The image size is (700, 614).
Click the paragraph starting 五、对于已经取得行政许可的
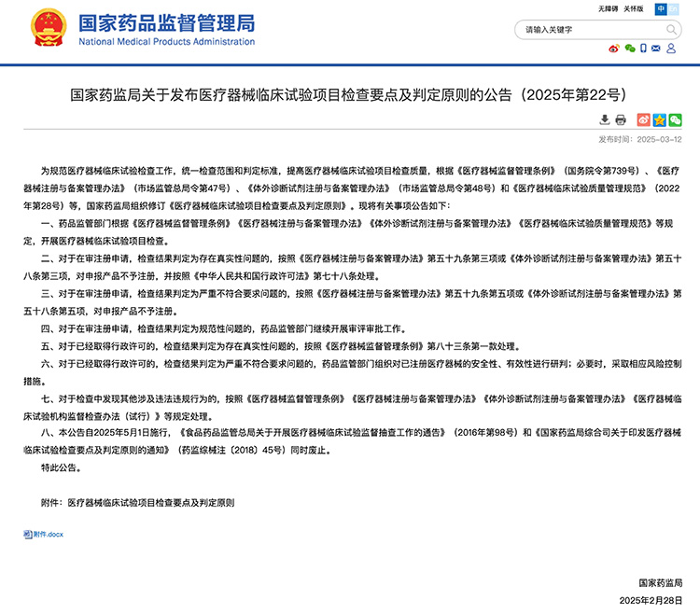pos(281,346)
